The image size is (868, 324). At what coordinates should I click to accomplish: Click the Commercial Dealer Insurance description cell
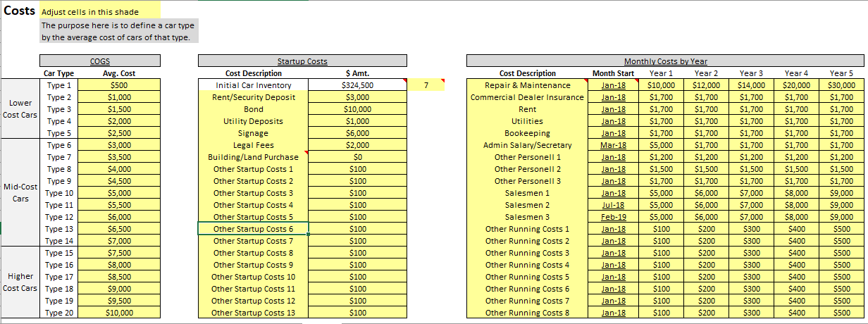[527, 97]
